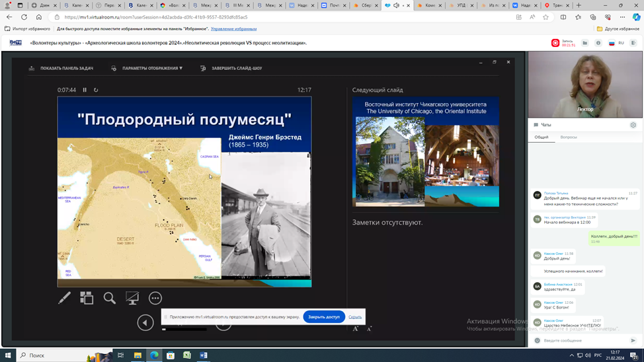The image size is (644, 362).
Task: Select the Общий chat tab
Action: pyautogui.click(x=542, y=137)
